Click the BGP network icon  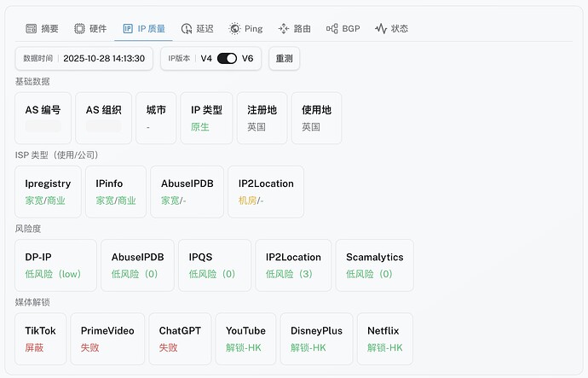[331, 28]
